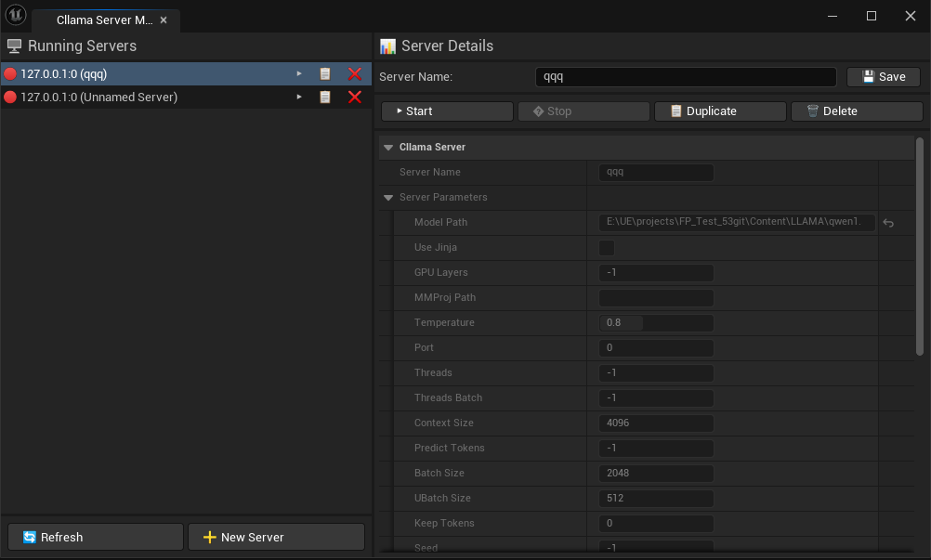The image size is (931, 560).
Task: Delete Unnamed Server via its red X icon
Action: coord(354,97)
